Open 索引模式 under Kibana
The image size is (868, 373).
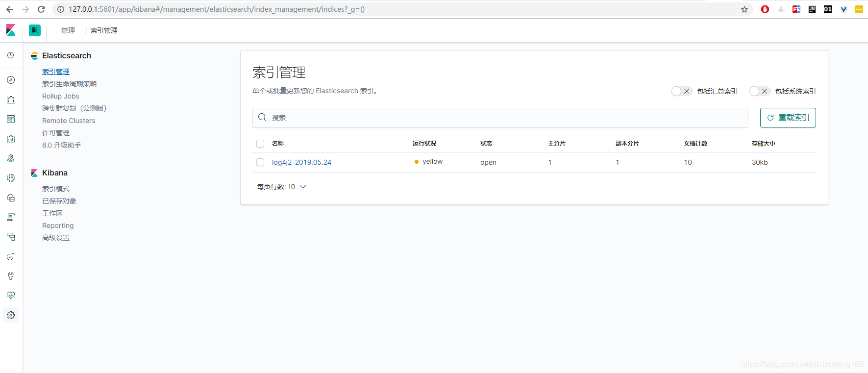pyautogui.click(x=56, y=189)
